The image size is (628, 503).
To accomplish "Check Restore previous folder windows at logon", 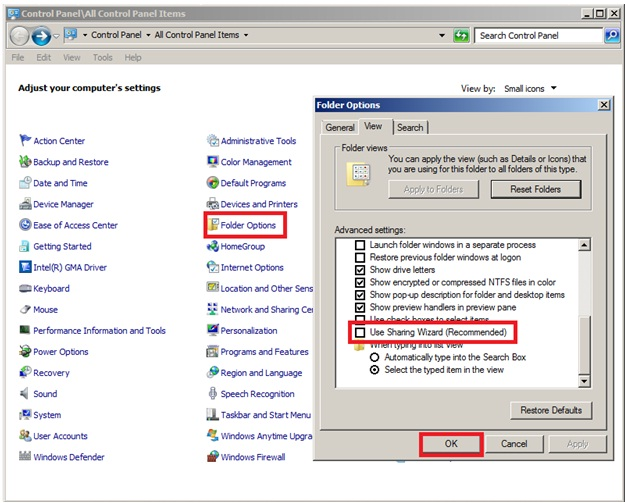I will point(360,257).
